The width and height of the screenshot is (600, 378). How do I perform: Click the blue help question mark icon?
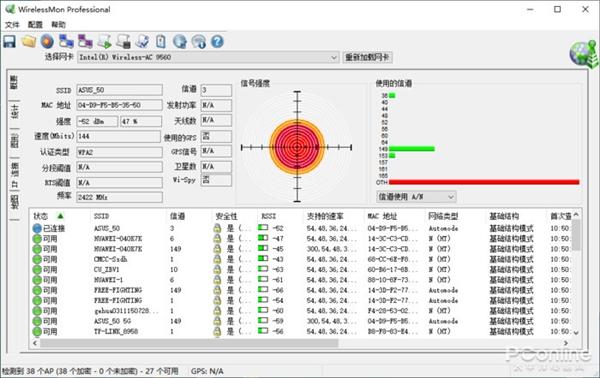tap(217, 41)
